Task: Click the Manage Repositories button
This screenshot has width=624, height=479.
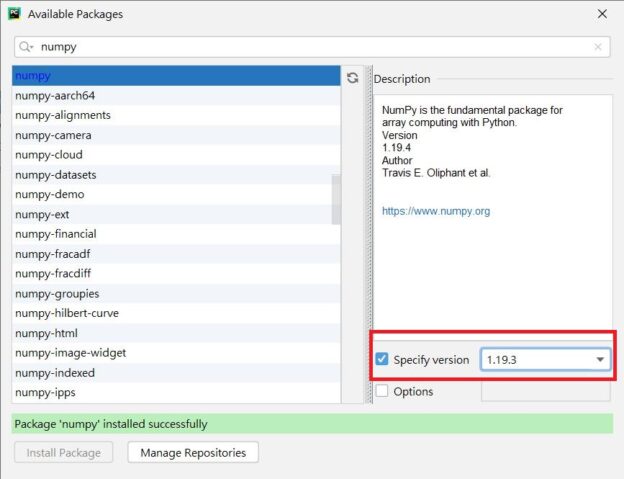Action: (193, 452)
